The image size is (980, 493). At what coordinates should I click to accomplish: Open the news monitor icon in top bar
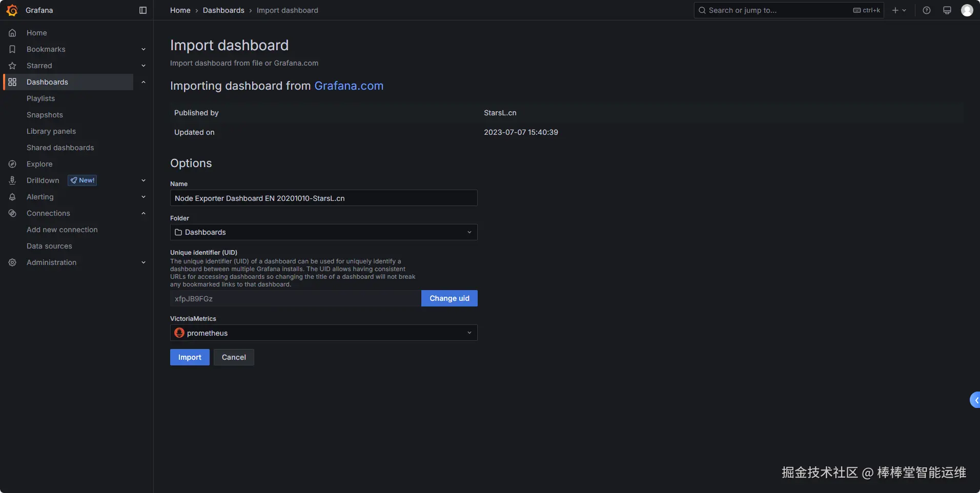(x=947, y=10)
